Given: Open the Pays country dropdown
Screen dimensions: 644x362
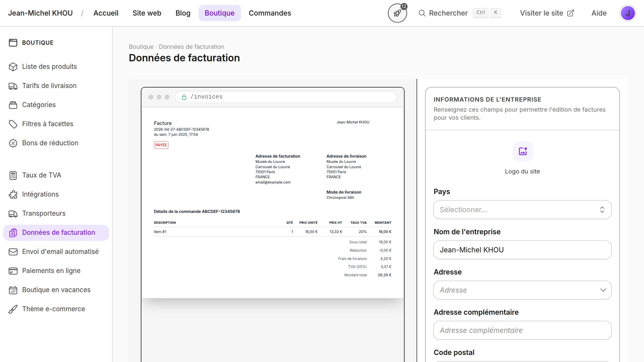Looking at the screenshot, I should point(522,210).
